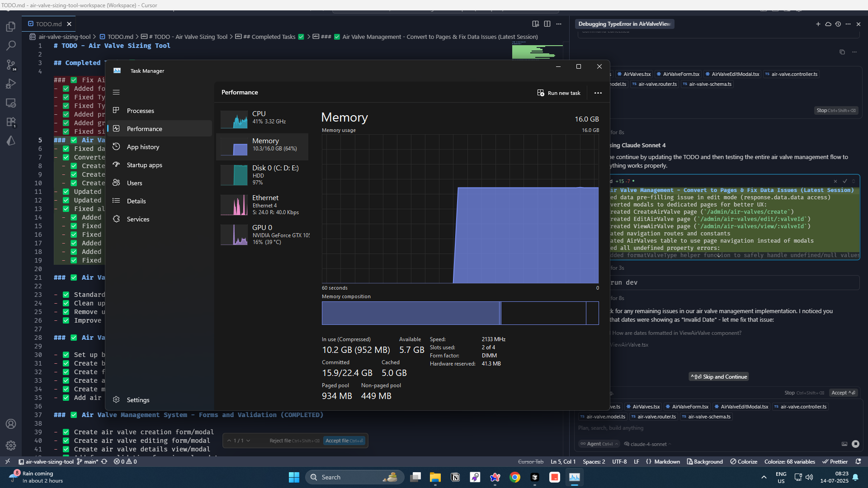Open Markdown language mode selector
This screenshot has height=488, width=868.
click(x=666, y=461)
